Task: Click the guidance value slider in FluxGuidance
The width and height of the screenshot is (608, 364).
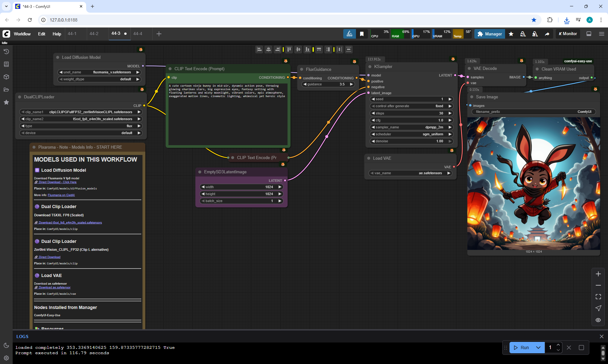Action: point(328,84)
